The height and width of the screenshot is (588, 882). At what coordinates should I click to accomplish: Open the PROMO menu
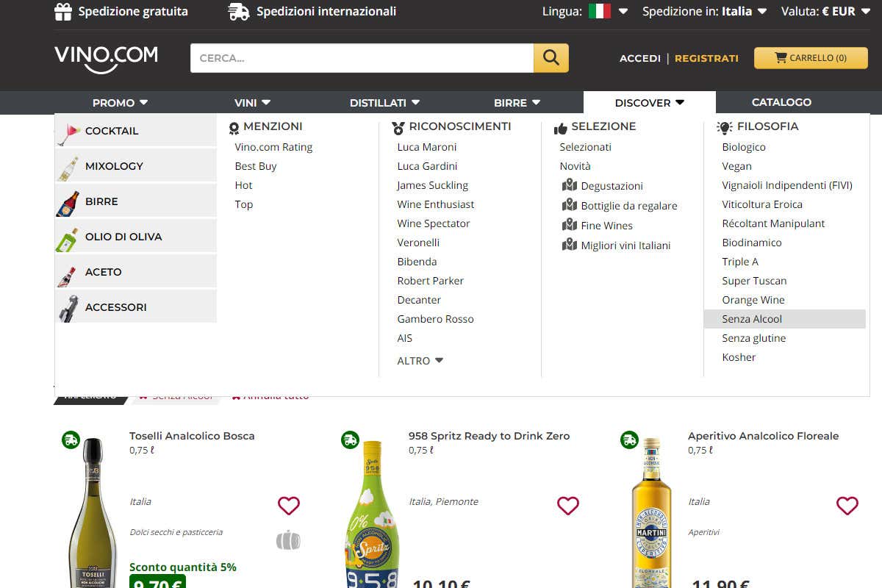(x=120, y=103)
